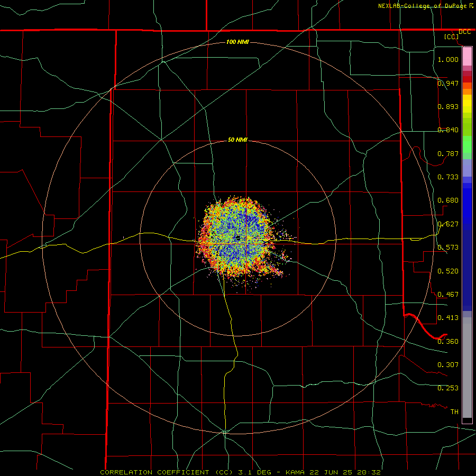Click the pink segment of the color bar
This screenshot has height=476, width=476.
[x=467, y=57]
